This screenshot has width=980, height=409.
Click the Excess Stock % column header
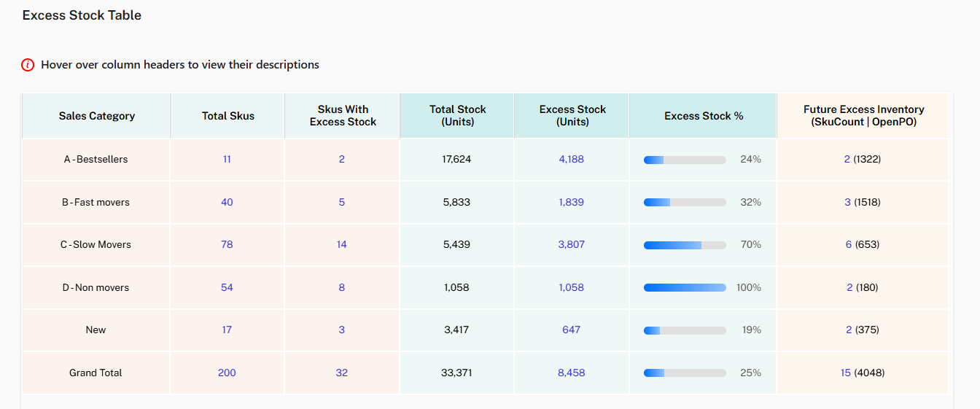[704, 115]
